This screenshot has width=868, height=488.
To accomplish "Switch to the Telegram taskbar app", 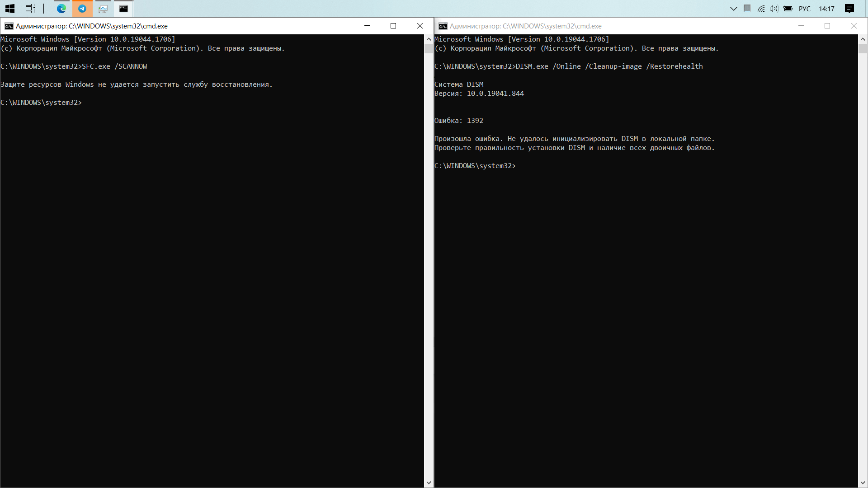I will [x=82, y=9].
